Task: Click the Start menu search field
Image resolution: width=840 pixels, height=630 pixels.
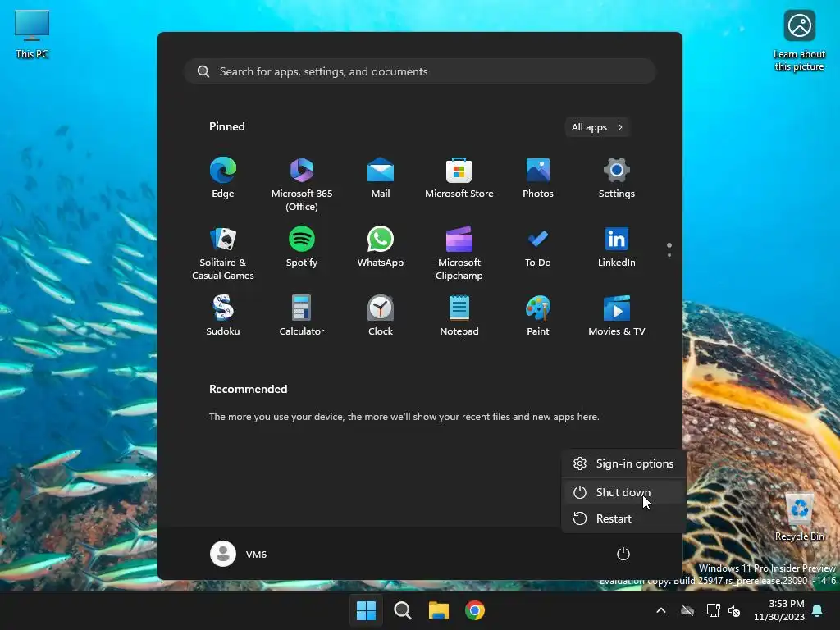Action: (x=420, y=71)
